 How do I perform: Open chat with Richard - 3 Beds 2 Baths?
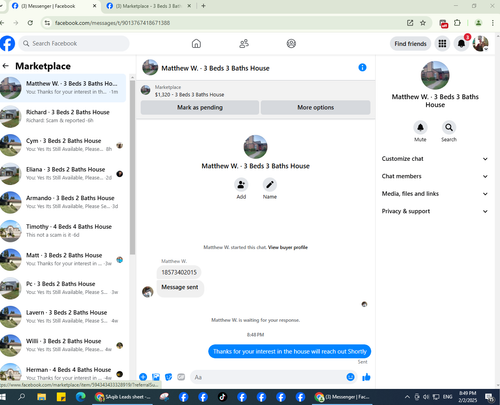tap(63, 116)
